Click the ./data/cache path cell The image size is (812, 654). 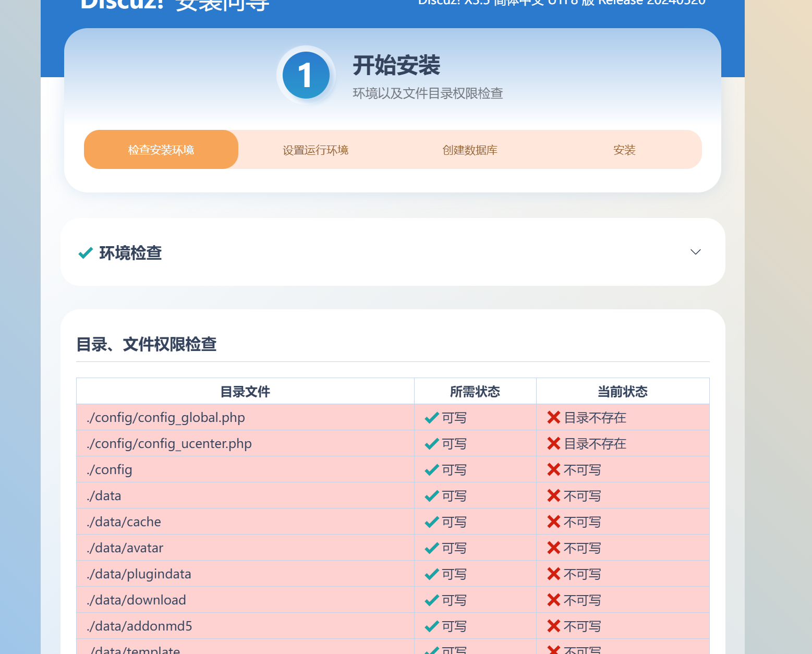245,522
